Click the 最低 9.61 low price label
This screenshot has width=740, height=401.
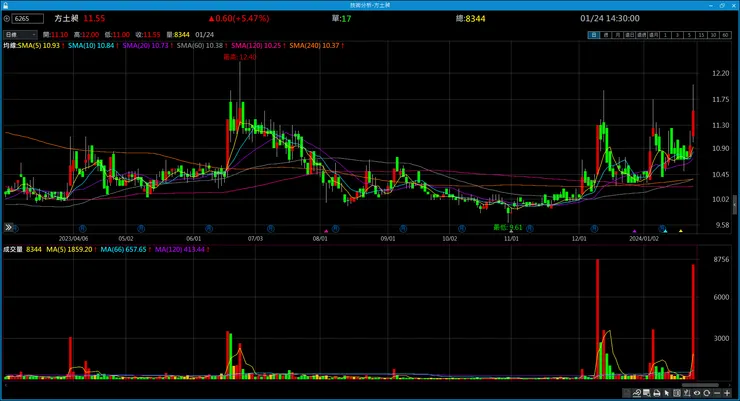[508, 227]
